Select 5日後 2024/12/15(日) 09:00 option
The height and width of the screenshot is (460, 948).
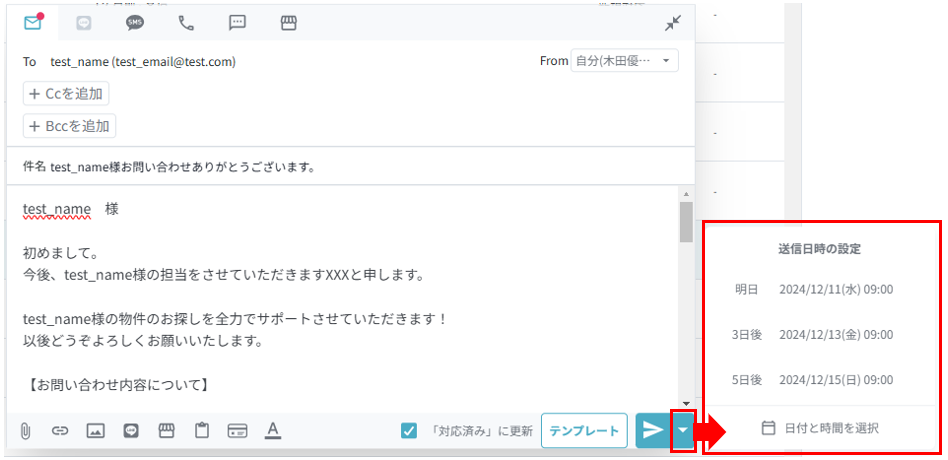click(814, 380)
